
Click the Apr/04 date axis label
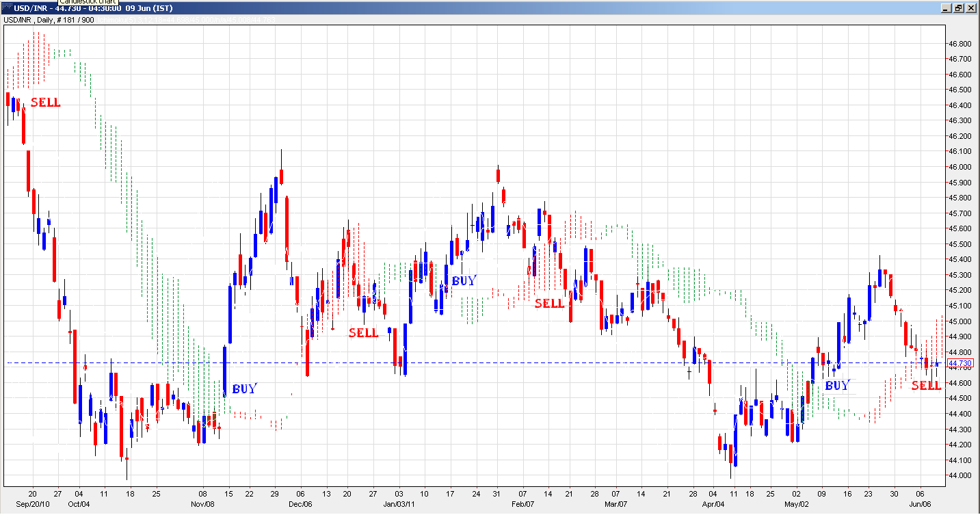(713, 505)
